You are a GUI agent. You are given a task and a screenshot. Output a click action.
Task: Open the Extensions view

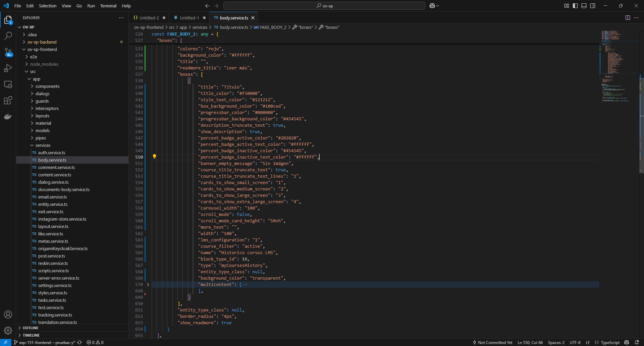pos(8,100)
